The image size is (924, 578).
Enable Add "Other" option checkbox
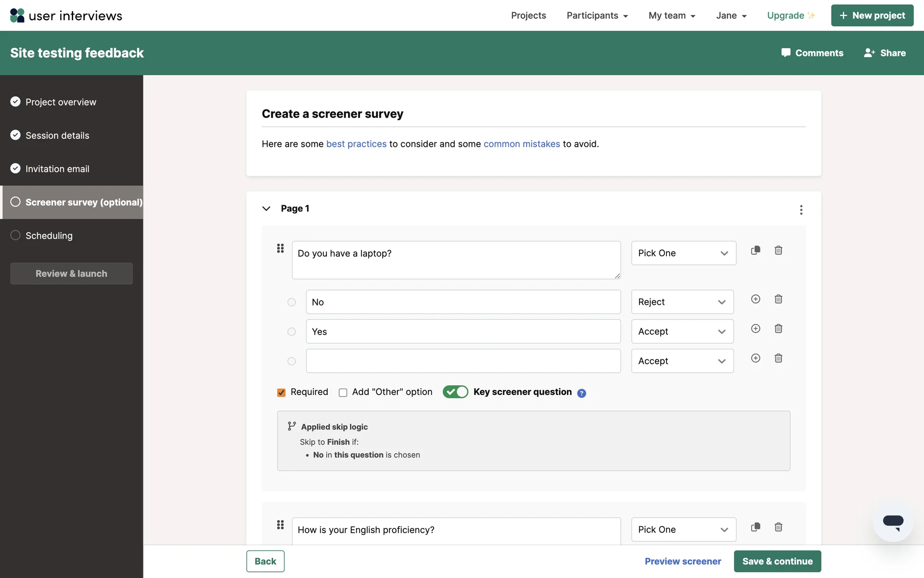click(x=343, y=393)
